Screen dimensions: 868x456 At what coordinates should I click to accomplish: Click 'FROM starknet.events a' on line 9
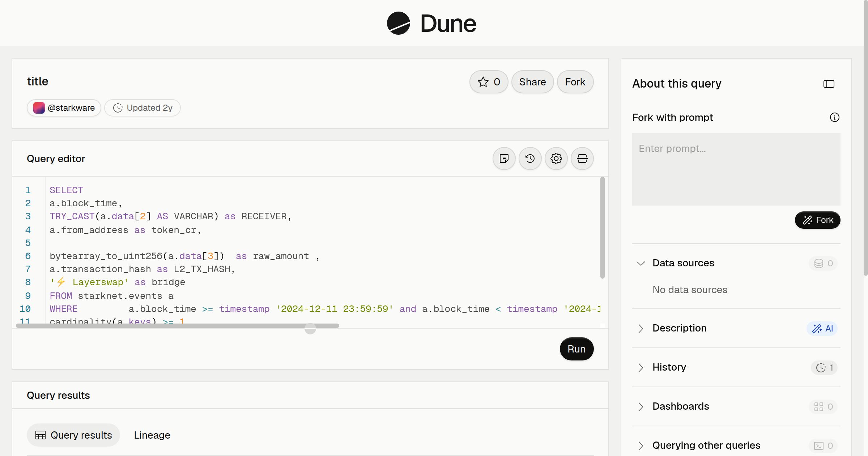[111, 296]
